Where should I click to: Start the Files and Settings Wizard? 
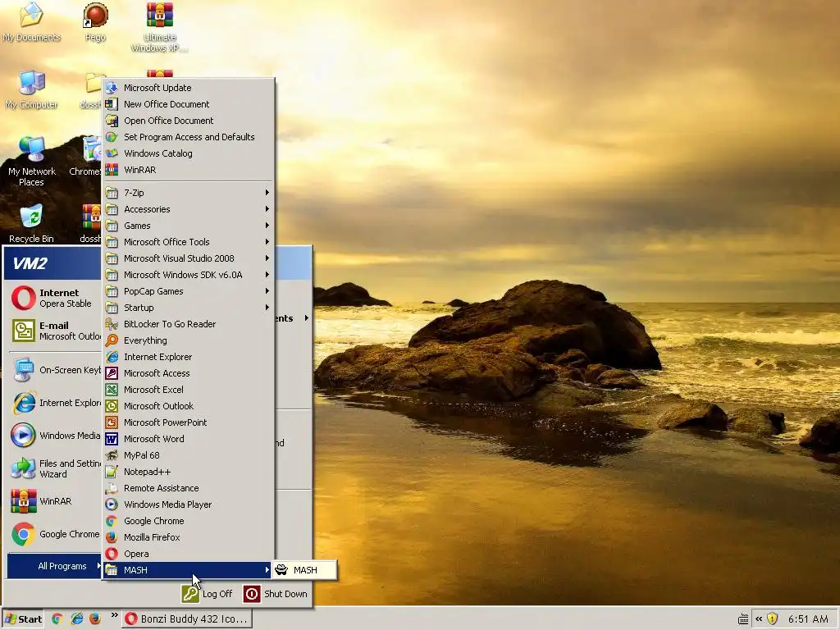click(x=54, y=468)
